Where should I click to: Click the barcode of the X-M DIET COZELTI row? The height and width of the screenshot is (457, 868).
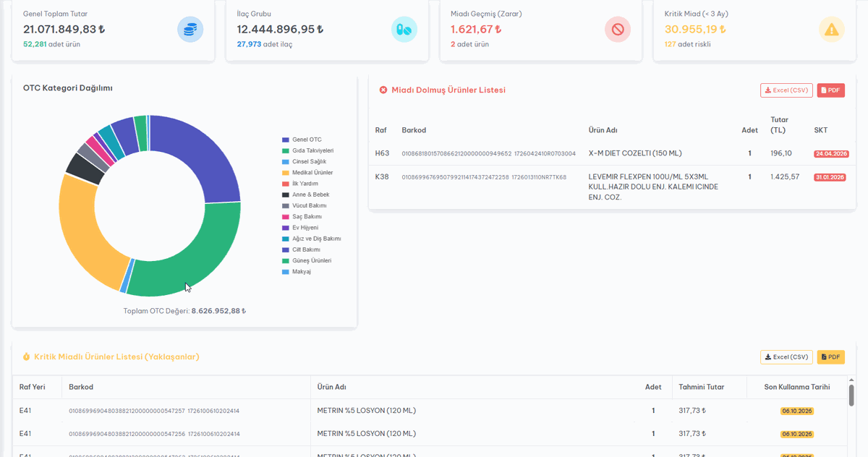click(x=489, y=154)
